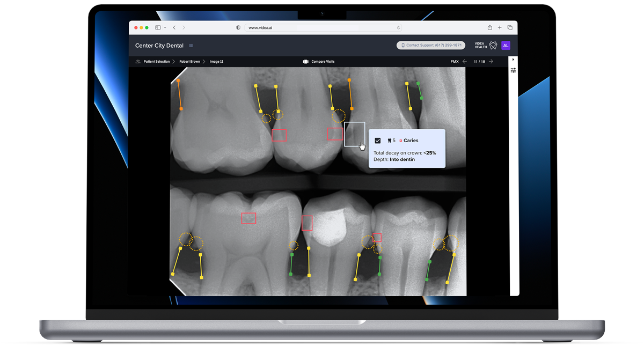Click the browser address bar showing www.videa.ai
This screenshot has height=346, width=644.
[x=322, y=27]
